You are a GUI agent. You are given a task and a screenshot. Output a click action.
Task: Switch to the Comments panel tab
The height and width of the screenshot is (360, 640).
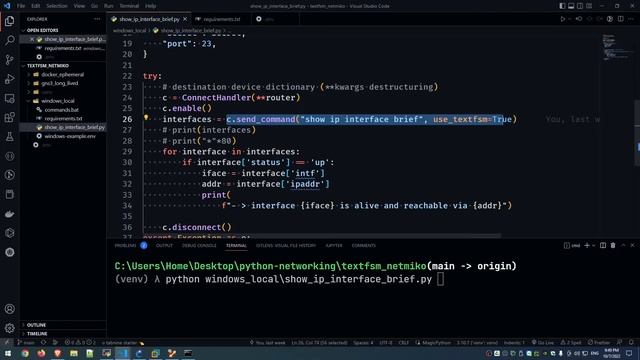[x=363, y=245]
